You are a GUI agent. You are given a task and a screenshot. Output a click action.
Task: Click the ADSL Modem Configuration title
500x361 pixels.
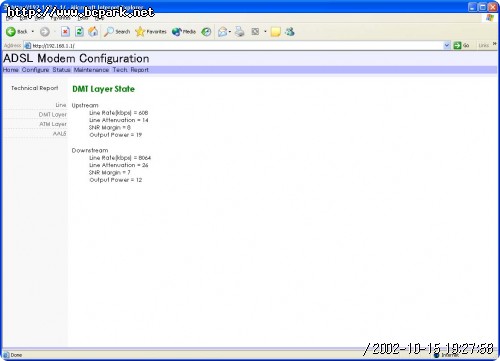click(x=76, y=58)
